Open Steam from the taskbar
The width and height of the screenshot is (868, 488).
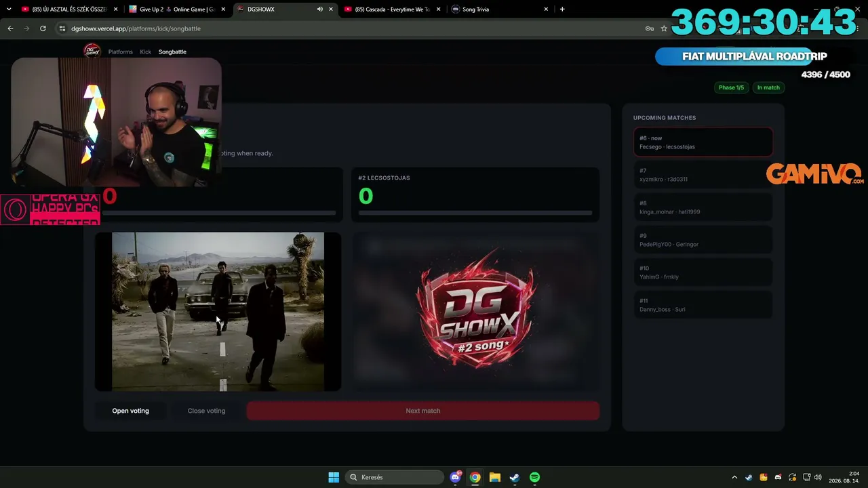click(515, 477)
